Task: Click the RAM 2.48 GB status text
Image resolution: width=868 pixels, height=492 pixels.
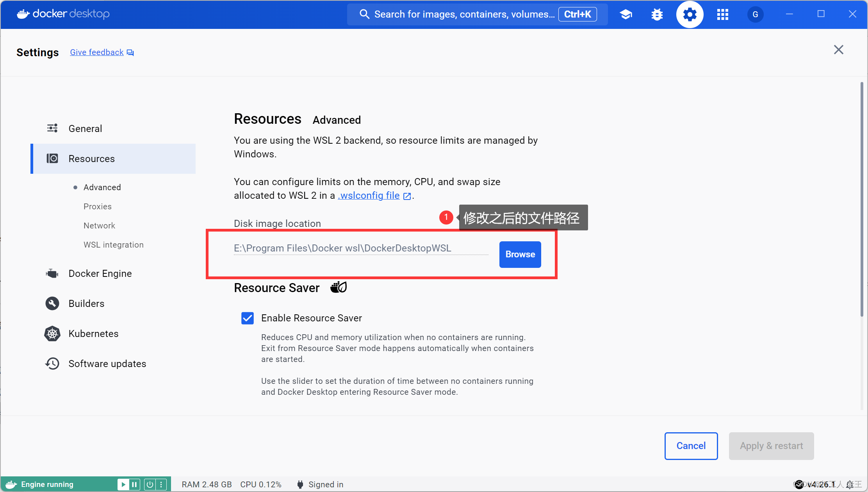Action: pos(207,485)
